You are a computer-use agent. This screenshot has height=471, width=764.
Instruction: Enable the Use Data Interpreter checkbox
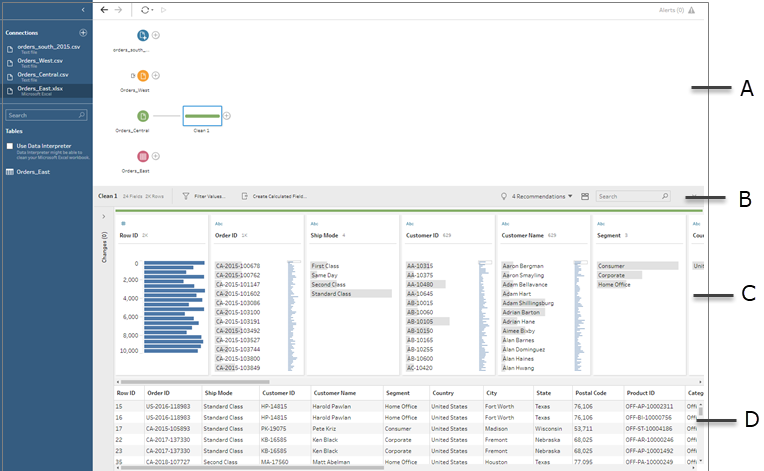click(x=10, y=146)
